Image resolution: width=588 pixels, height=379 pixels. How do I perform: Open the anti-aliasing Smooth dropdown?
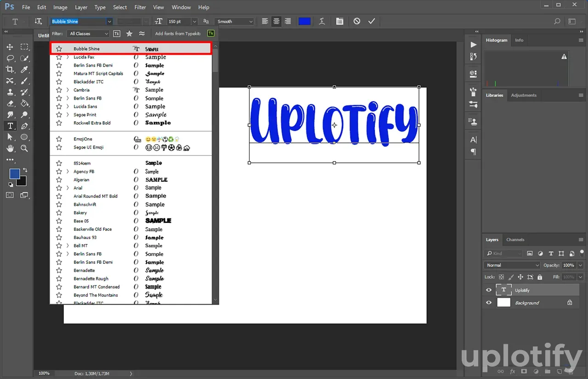(234, 22)
